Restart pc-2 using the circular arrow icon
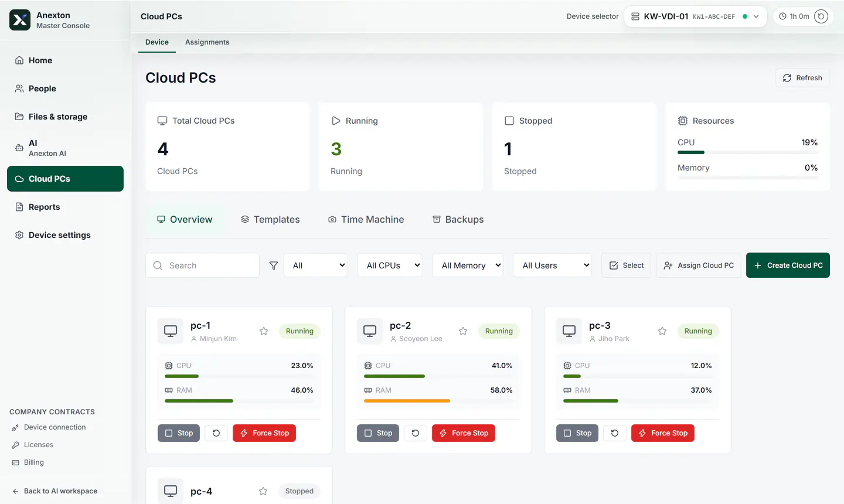The width and height of the screenshot is (844, 504). (416, 433)
